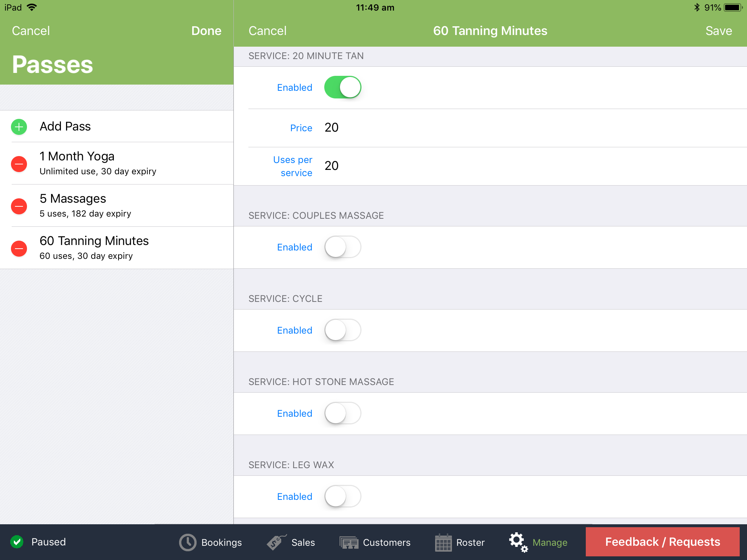Screen dimensions: 747x560
Task: Enable the Cycle service toggle
Action: pos(342,330)
